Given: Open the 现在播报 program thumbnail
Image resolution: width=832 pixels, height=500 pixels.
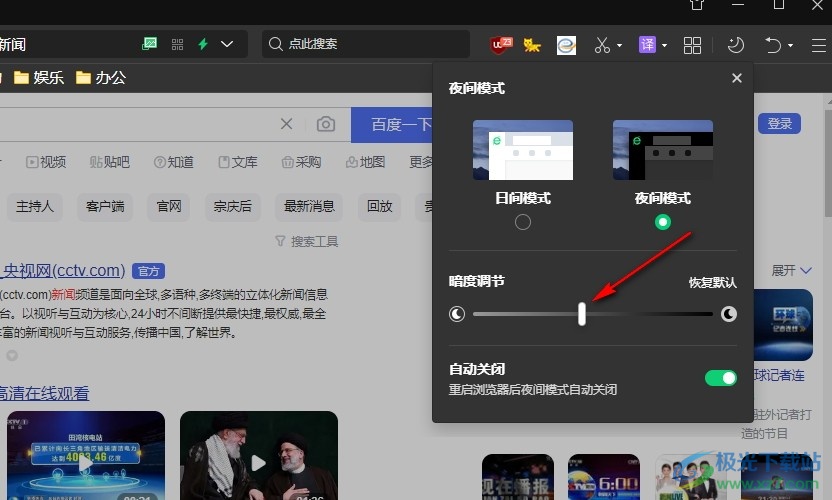Looking at the screenshot, I should point(517,477).
